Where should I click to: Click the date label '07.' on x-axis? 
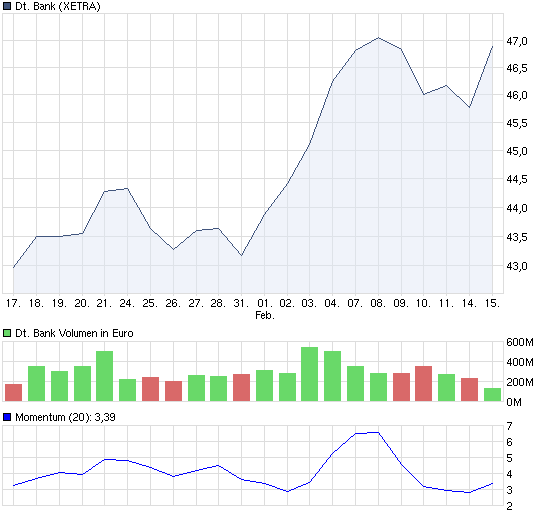pos(355,303)
